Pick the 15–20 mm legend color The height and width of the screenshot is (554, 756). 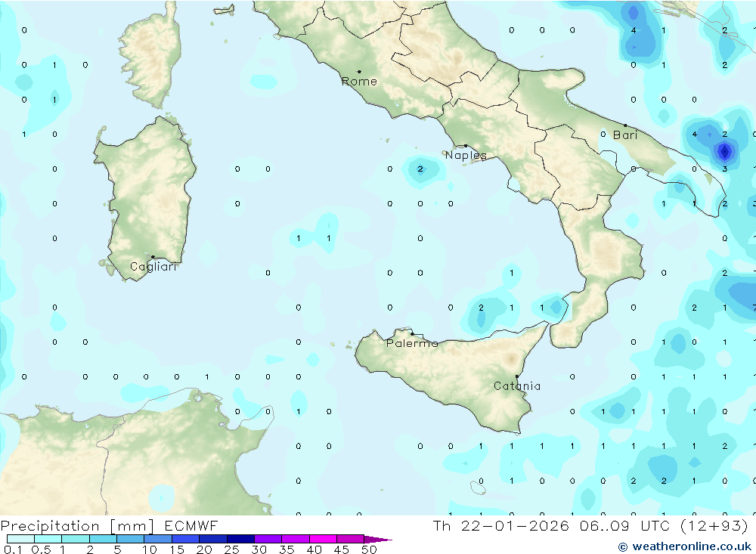click(185, 539)
